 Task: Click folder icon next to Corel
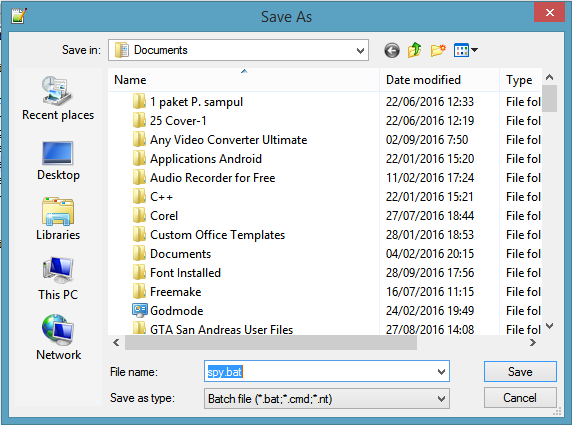point(139,215)
